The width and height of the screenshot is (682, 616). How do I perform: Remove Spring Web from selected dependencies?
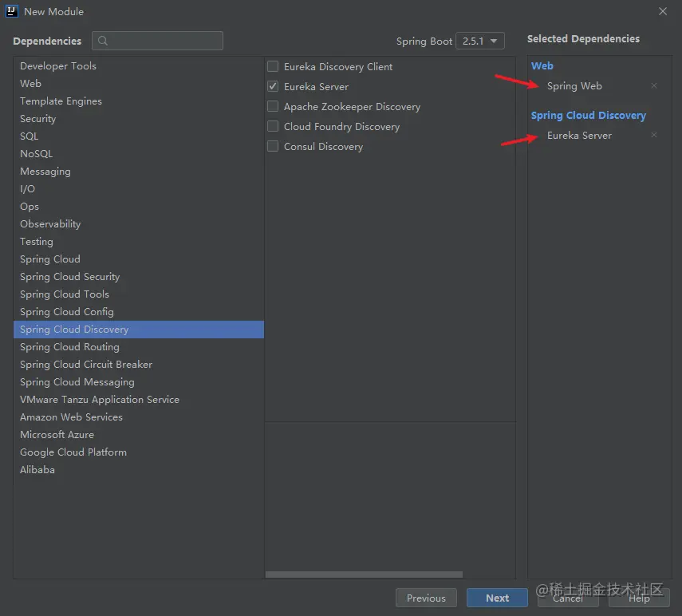coord(654,85)
